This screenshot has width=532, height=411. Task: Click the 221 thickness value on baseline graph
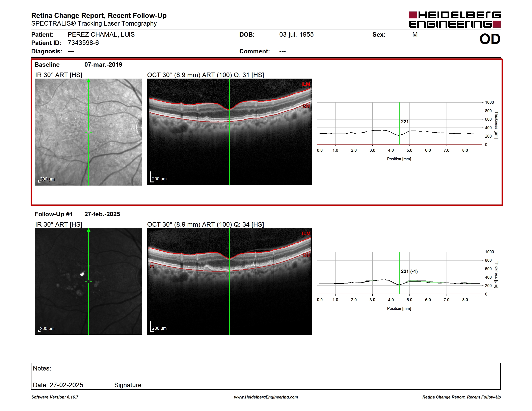pos(405,122)
